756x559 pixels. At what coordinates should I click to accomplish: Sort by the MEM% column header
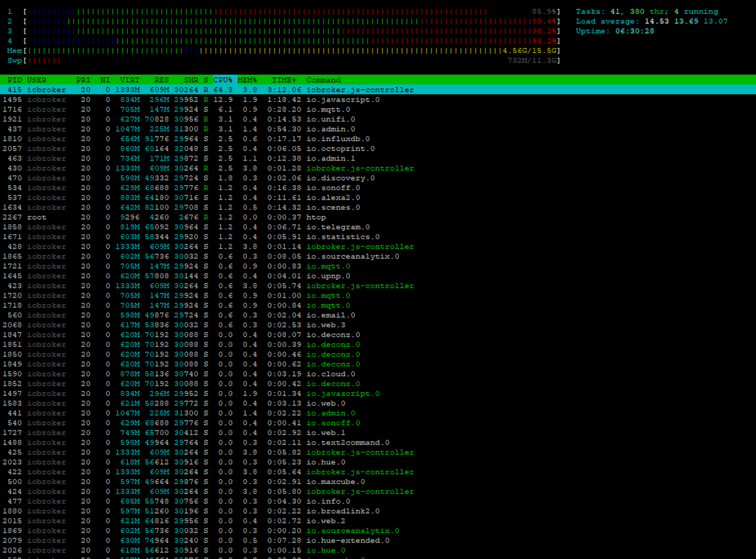pyautogui.click(x=248, y=80)
